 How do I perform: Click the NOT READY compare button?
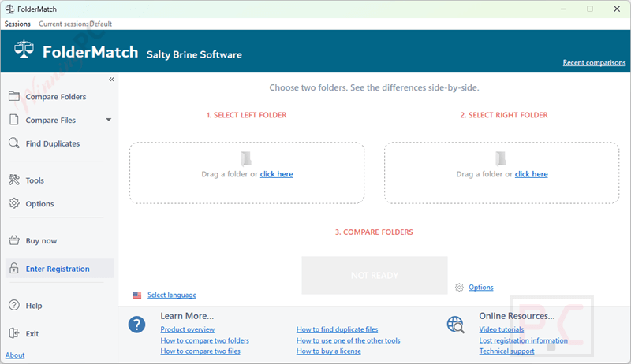click(374, 275)
